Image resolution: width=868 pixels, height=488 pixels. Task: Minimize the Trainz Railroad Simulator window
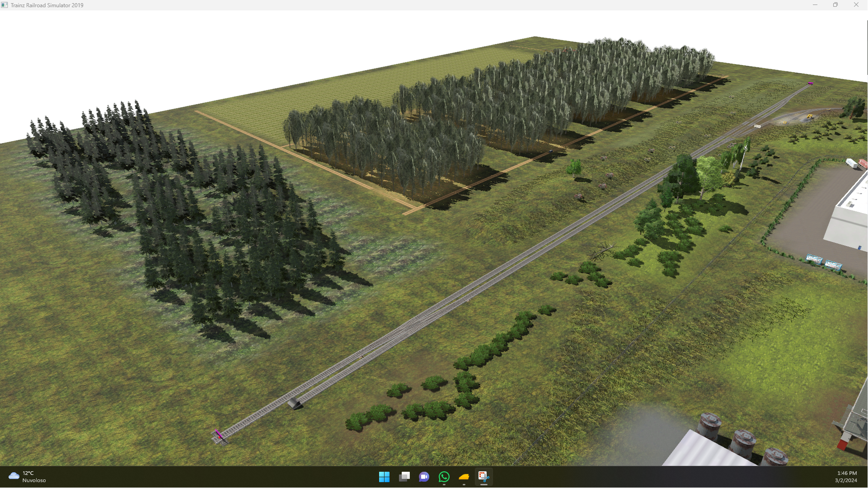point(815,5)
